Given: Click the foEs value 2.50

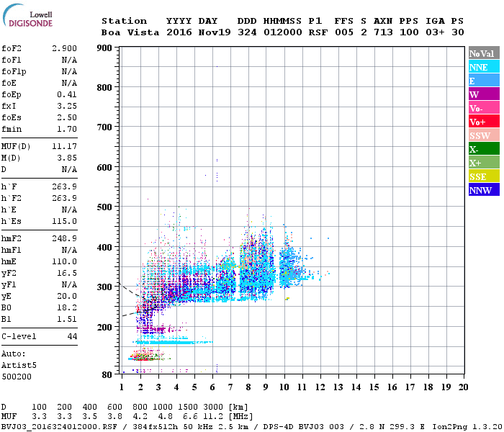Looking at the screenshot, I should pos(67,117).
